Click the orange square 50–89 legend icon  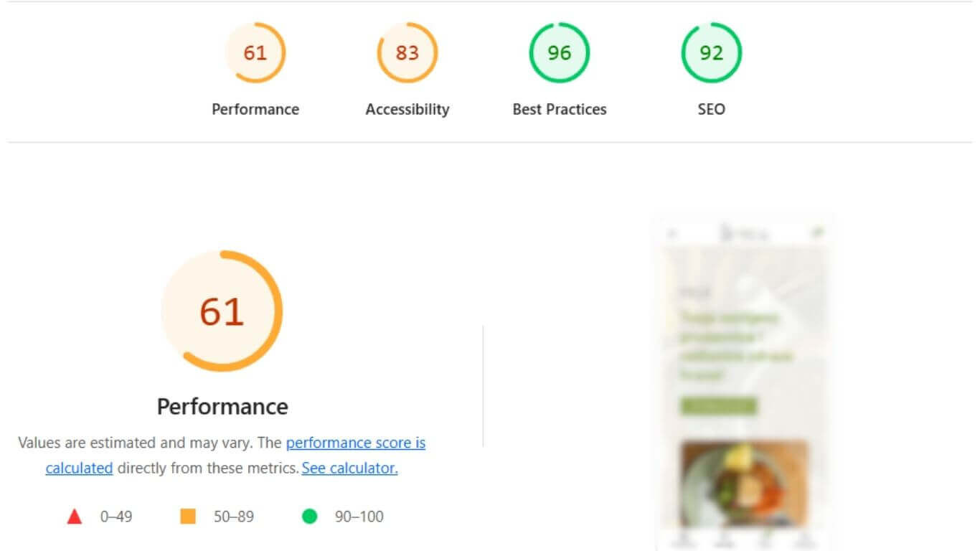click(188, 516)
